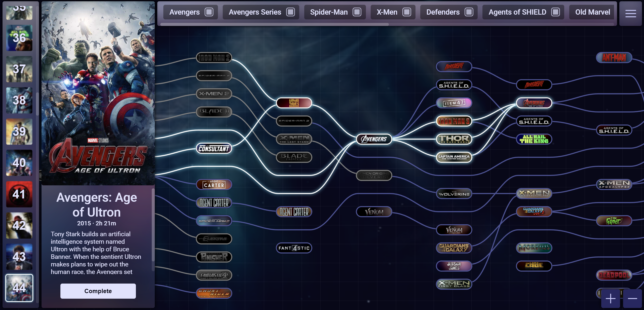Toggle the Defenders filter checkbox
Viewport: 644px width, 310px height.
[x=469, y=12]
